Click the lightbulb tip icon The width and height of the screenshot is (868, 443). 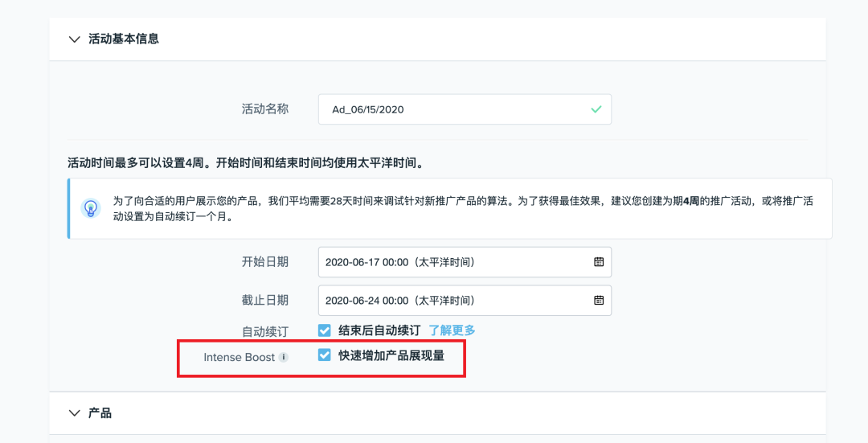click(90, 208)
